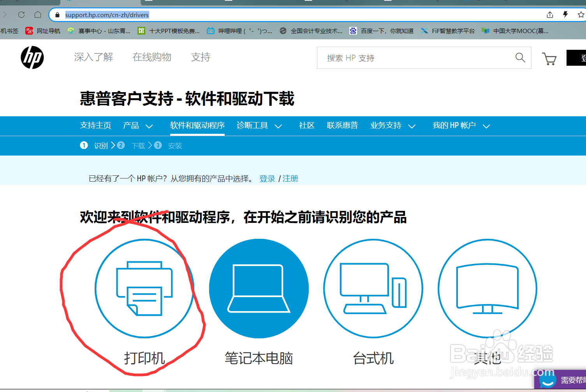
Task: Click the browser address bar URL
Action: [107, 15]
